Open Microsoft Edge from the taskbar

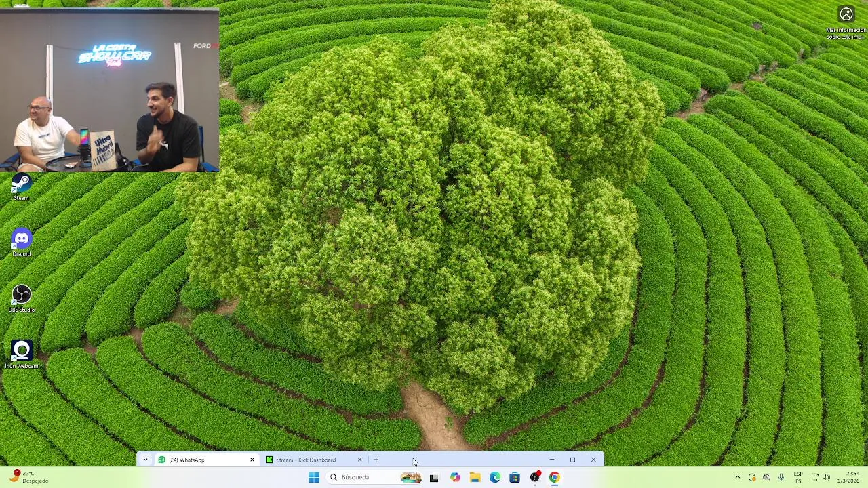click(495, 477)
